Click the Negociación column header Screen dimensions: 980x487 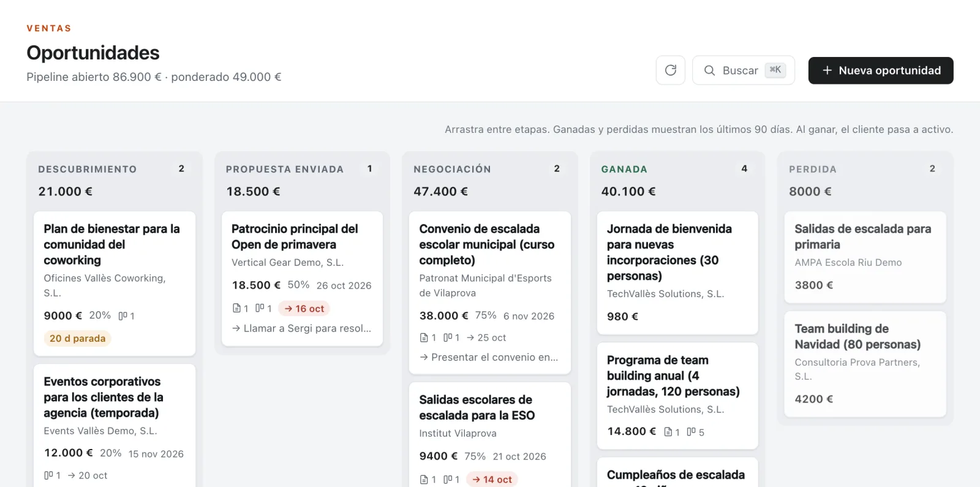tap(452, 169)
